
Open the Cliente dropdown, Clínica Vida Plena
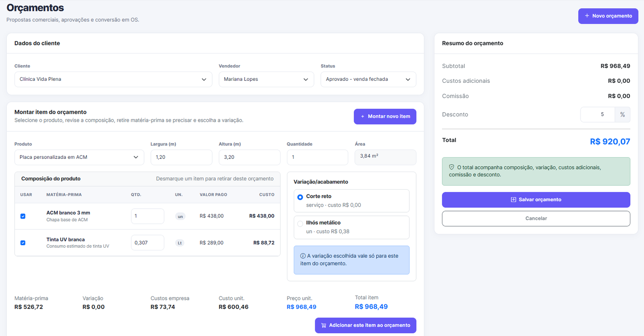tap(113, 80)
